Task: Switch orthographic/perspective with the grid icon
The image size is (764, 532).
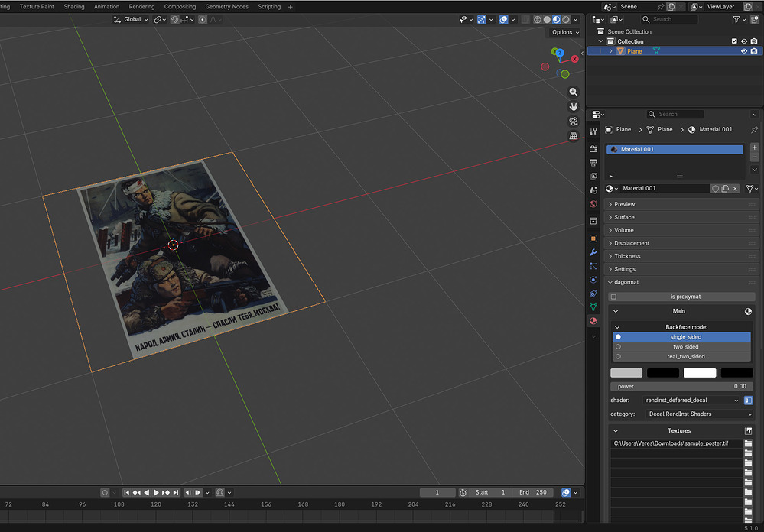Action: click(x=574, y=136)
